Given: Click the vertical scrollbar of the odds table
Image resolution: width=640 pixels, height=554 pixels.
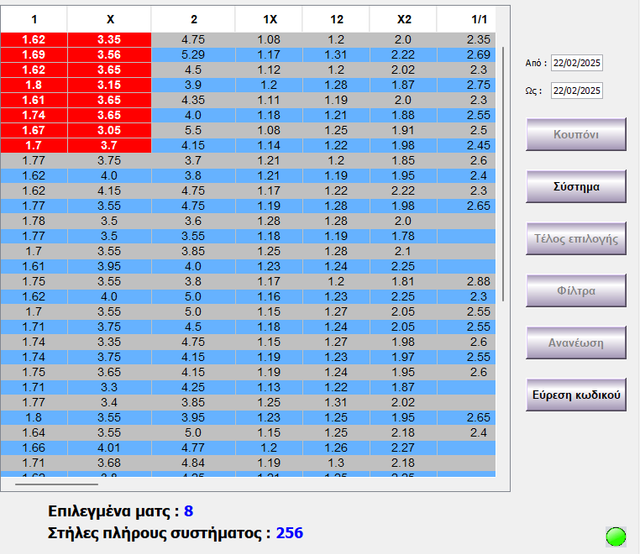Looking at the screenshot, I should (503, 174).
